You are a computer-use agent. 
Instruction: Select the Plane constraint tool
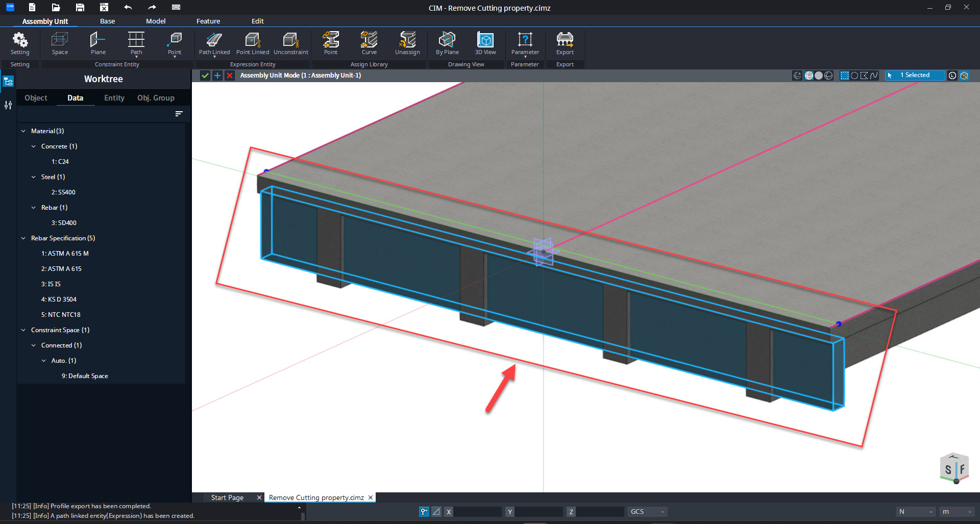[98, 43]
